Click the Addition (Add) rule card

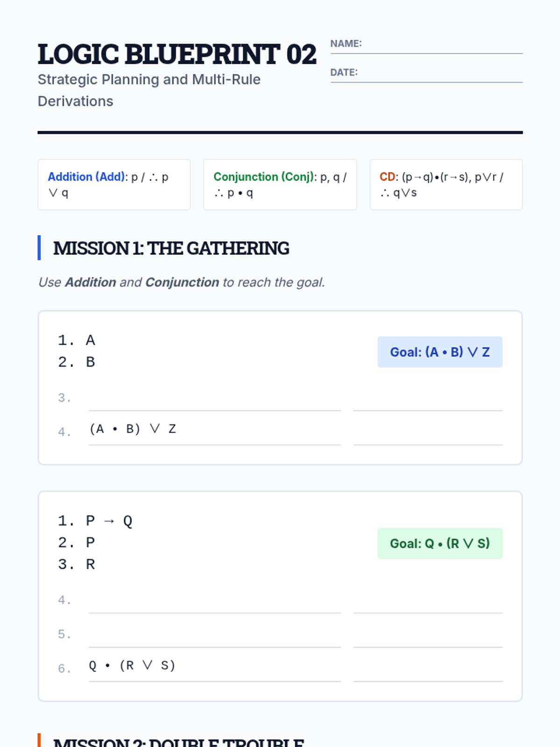click(114, 184)
